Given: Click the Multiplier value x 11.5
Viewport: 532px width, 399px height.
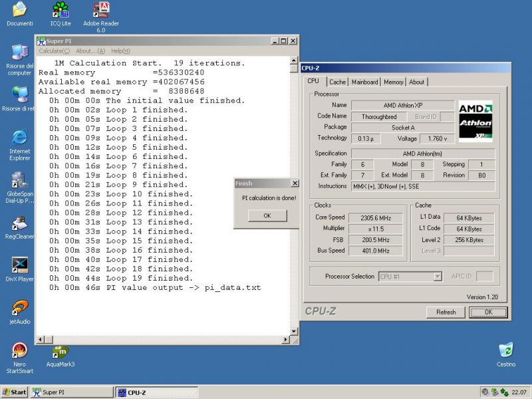Looking at the screenshot, I should point(376,229).
